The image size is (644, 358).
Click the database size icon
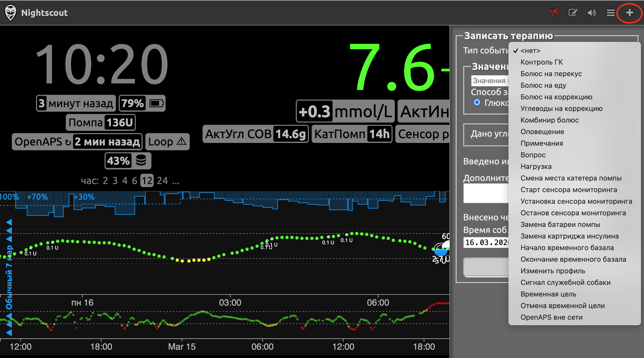[141, 160]
